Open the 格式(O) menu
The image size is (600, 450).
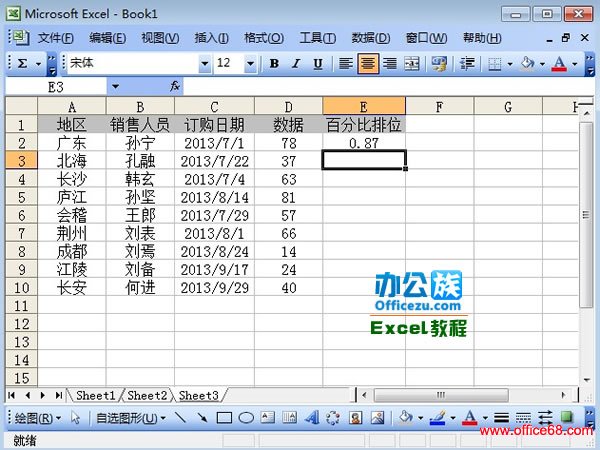[x=264, y=38]
